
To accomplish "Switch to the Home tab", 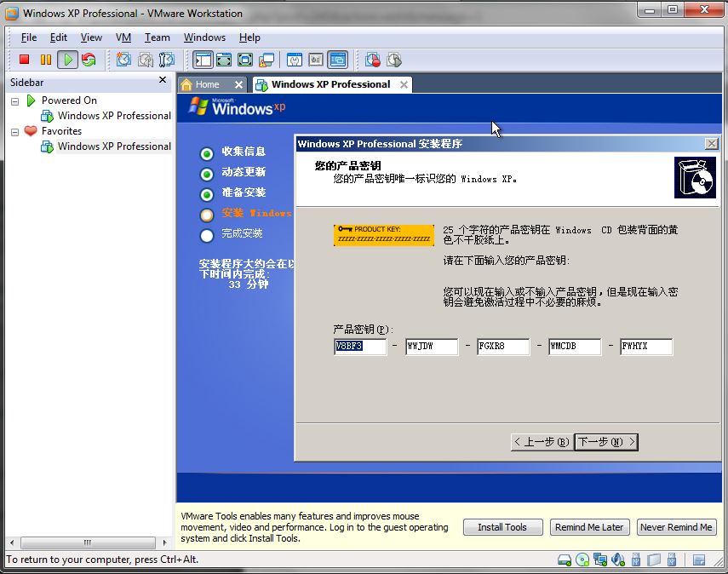I will pyautogui.click(x=207, y=84).
